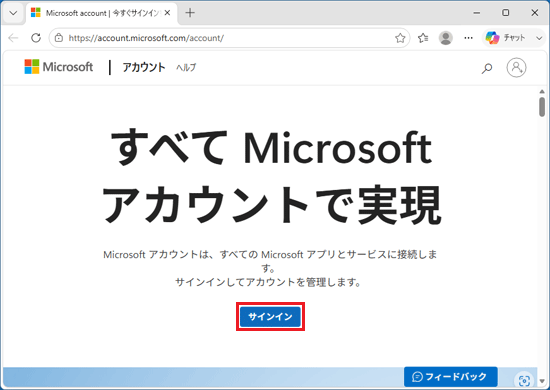Screen dimensions: 550x390
Task: Click the すべて Microsoft アカウントで実現 heading
Action: pyautogui.click(x=271, y=176)
